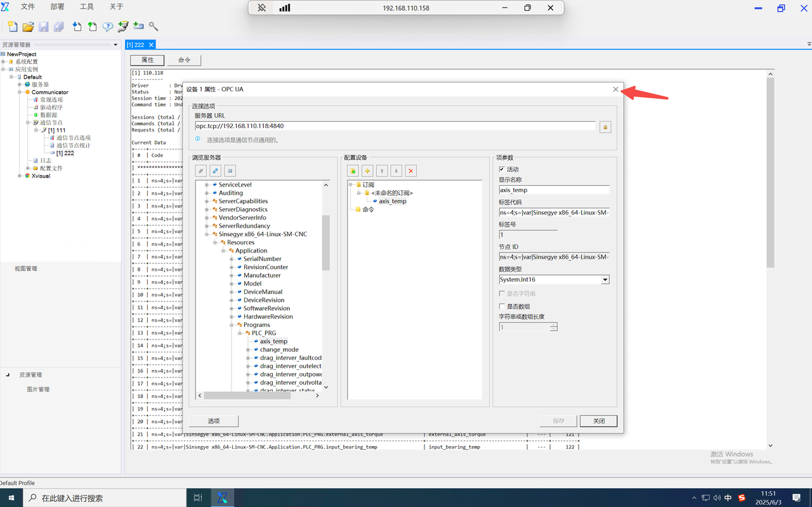Click the Windows taskbar search box
The width and height of the screenshot is (812, 507).
coord(105,498)
